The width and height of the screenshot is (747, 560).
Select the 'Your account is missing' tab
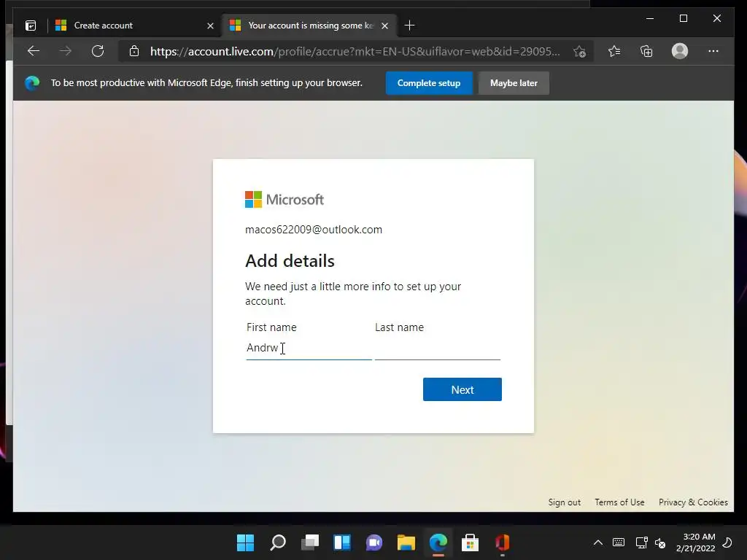coord(309,26)
